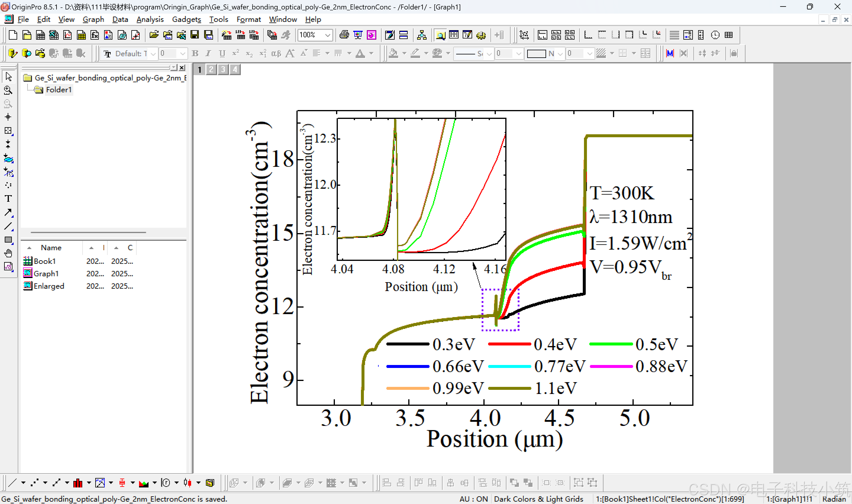Expand the line plot type arrow
Viewport: 852px width, 504px height.
(x=23, y=483)
